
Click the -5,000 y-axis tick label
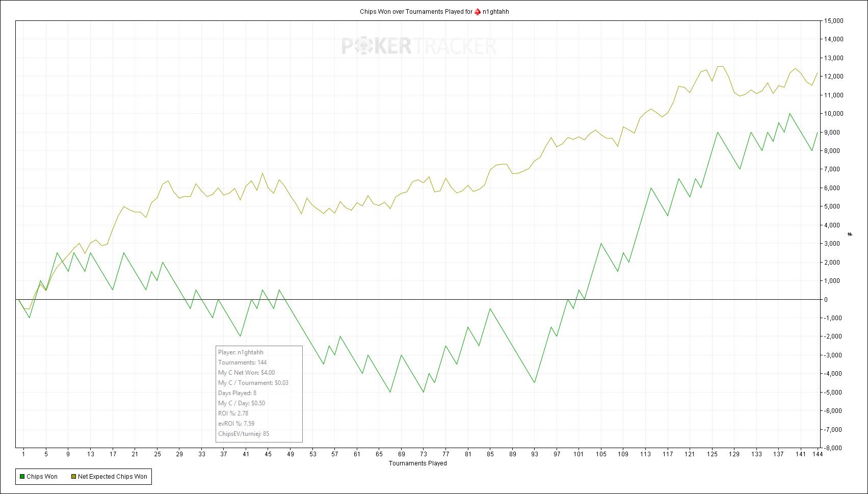click(834, 393)
